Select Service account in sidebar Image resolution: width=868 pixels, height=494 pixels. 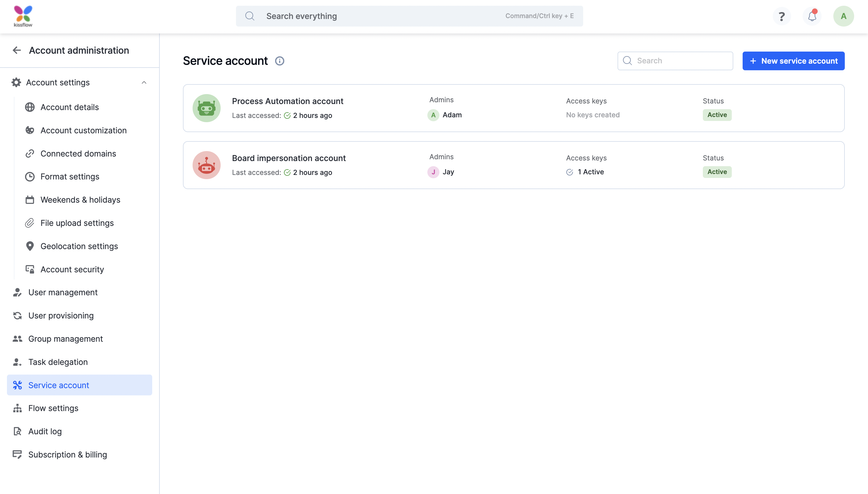pos(80,385)
